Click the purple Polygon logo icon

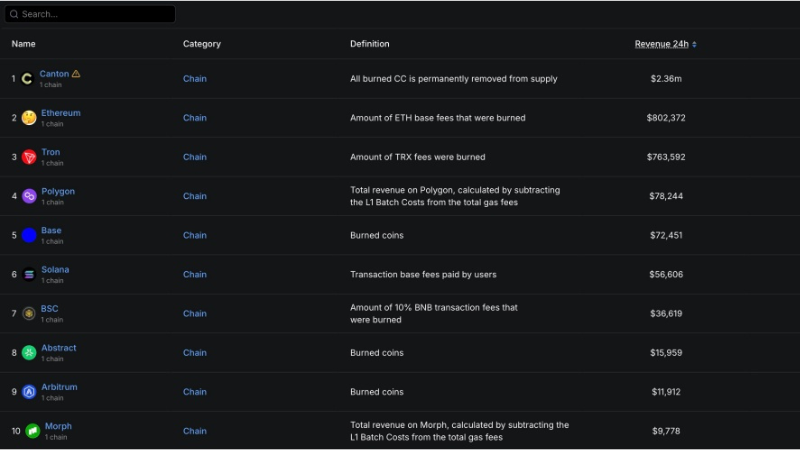coord(29,196)
